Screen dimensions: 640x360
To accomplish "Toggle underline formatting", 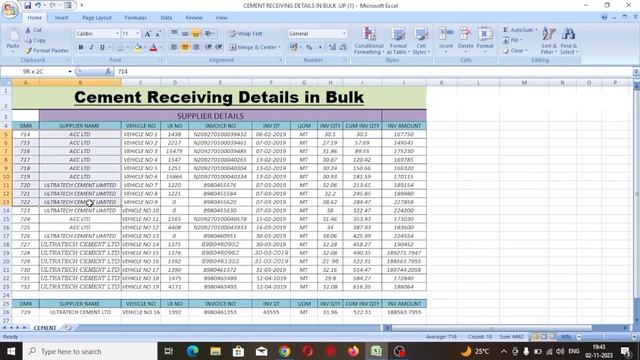I will click(102, 47).
